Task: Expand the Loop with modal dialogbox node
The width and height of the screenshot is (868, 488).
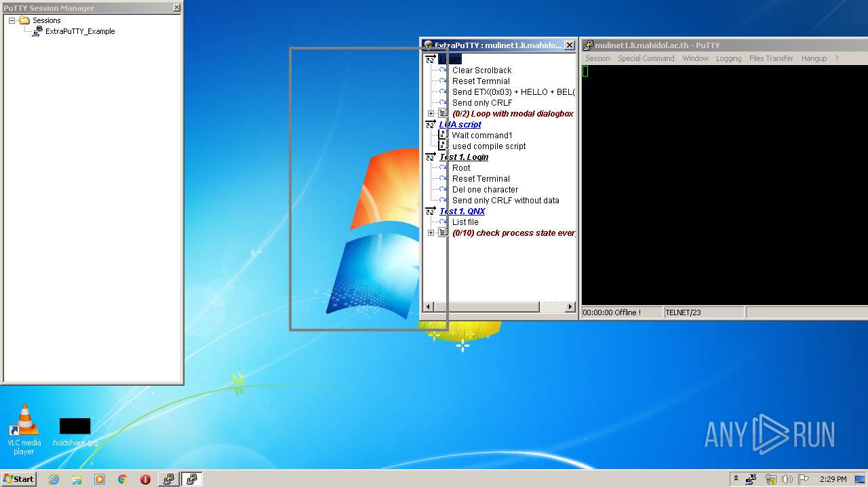Action: point(431,114)
